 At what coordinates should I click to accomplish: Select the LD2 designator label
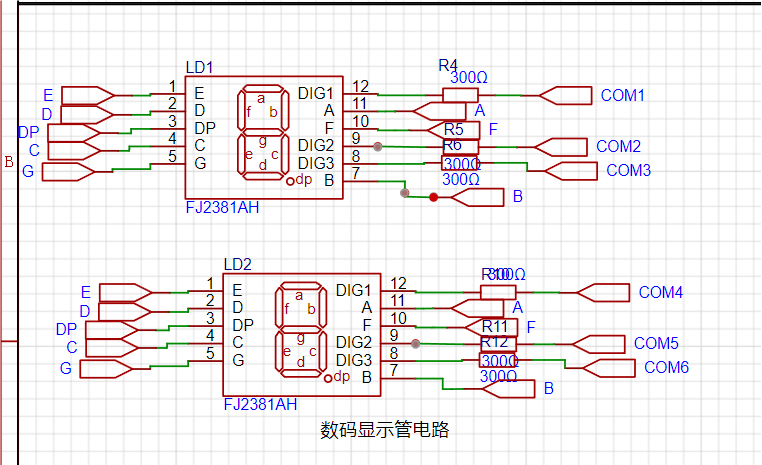click(x=238, y=264)
